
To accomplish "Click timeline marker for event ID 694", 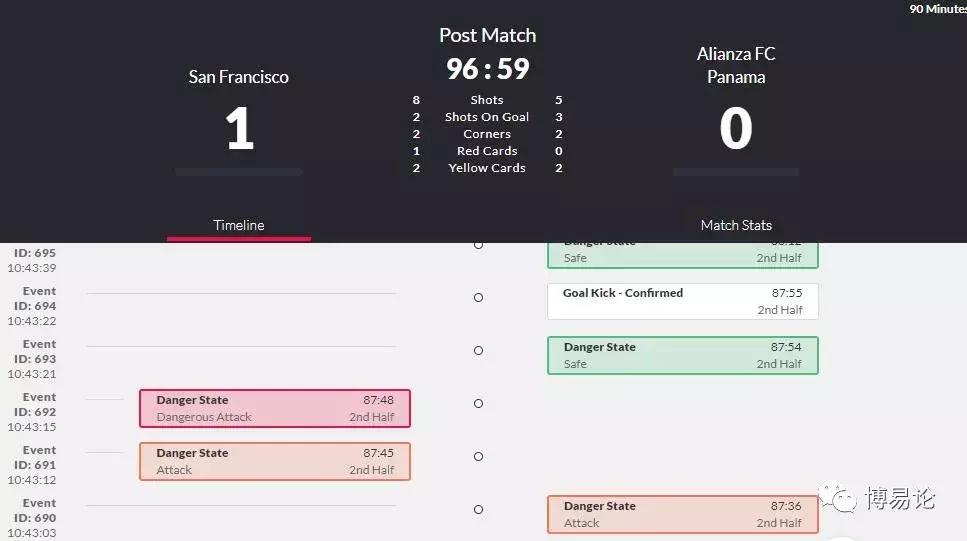I will click(x=478, y=297).
